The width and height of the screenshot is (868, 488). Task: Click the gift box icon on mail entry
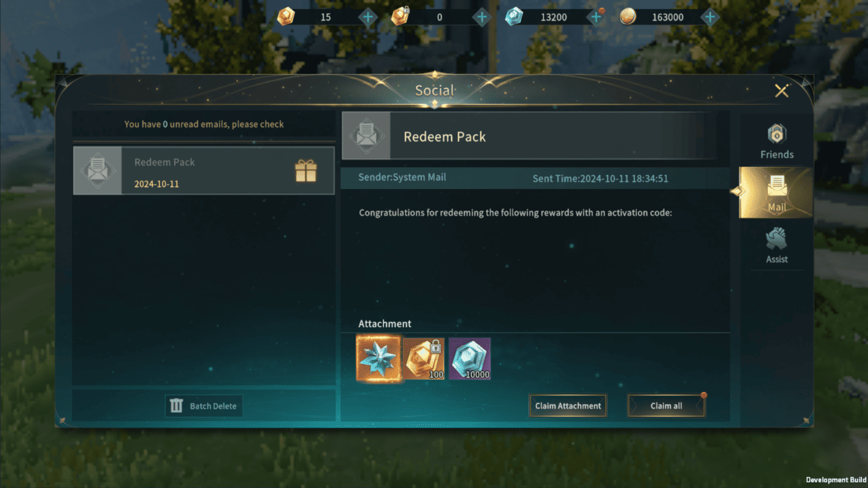(305, 171)
